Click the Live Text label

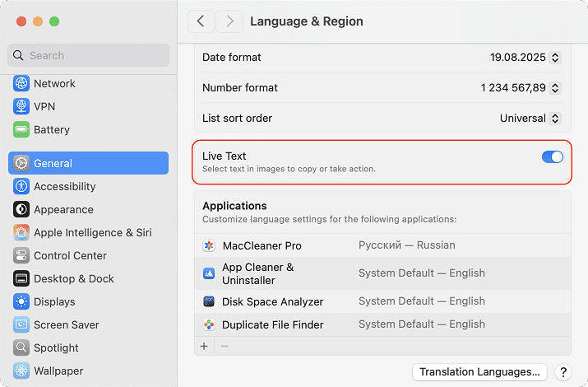point(225,156)
